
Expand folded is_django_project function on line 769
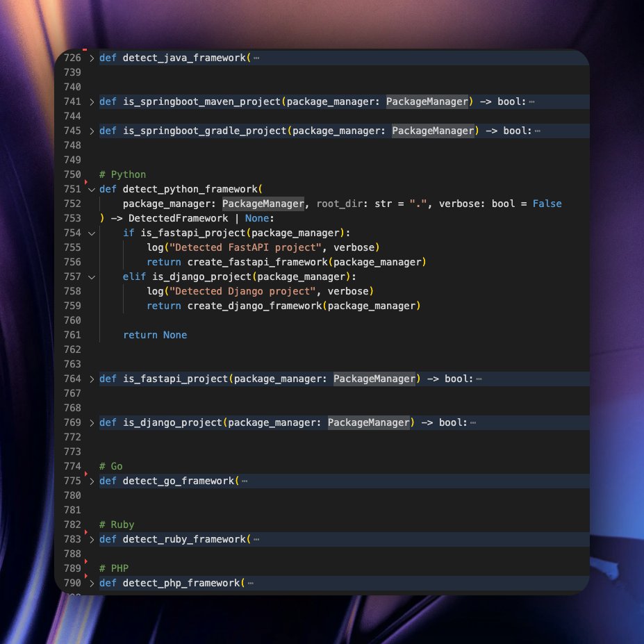[92, 422]
